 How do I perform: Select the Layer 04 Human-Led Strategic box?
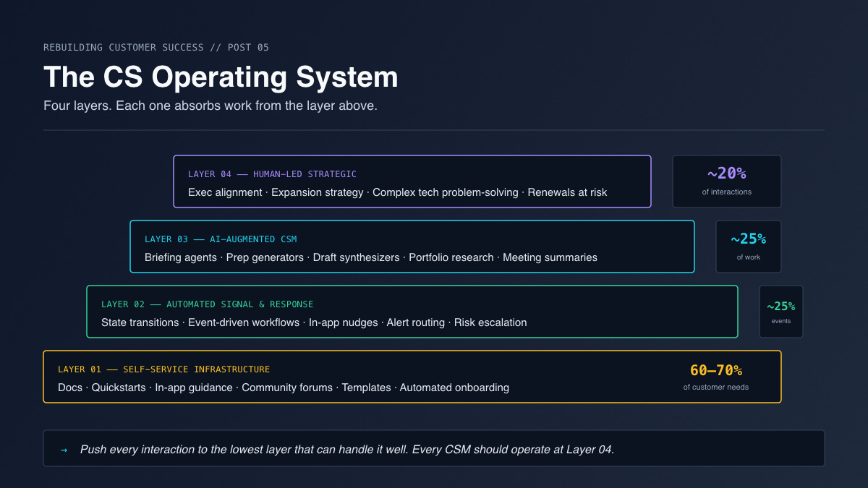click(412, 181)
